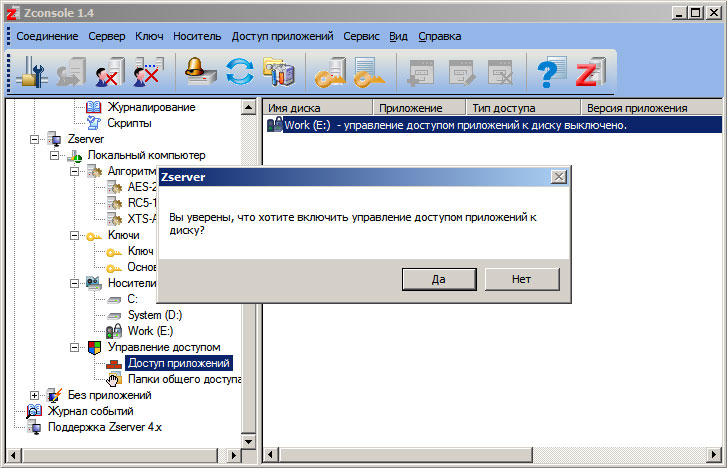The width and height of the screenshot is (727, 468).
Task: Select the Скрипты tree item
Action: (129, 123)
